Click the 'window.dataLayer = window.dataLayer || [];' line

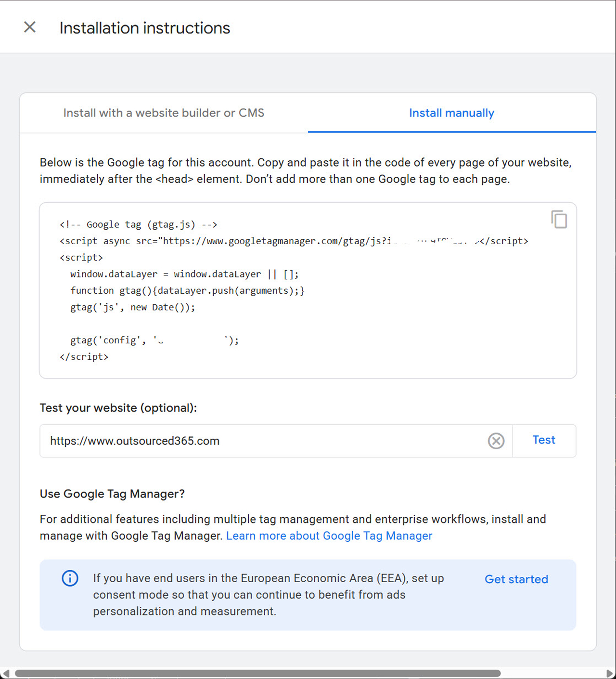[184, 274]
